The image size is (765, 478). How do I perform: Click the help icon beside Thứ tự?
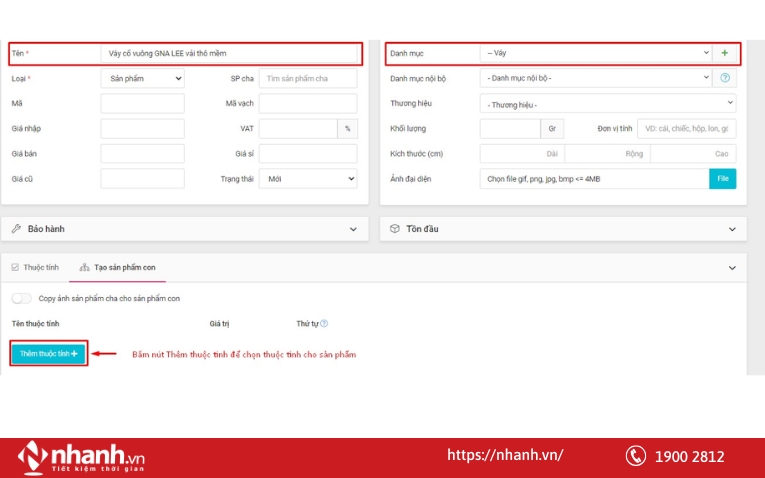pos(324,323)
